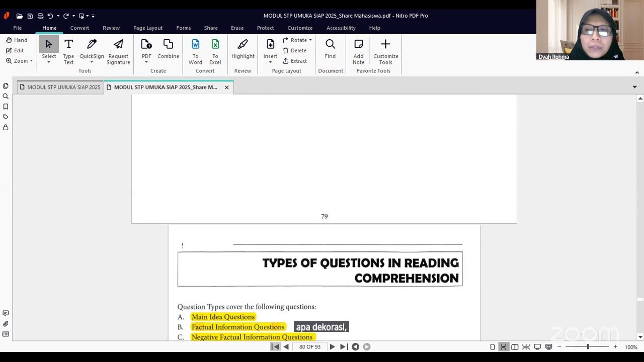Delete pages using the Delete button

coord(294,50)
